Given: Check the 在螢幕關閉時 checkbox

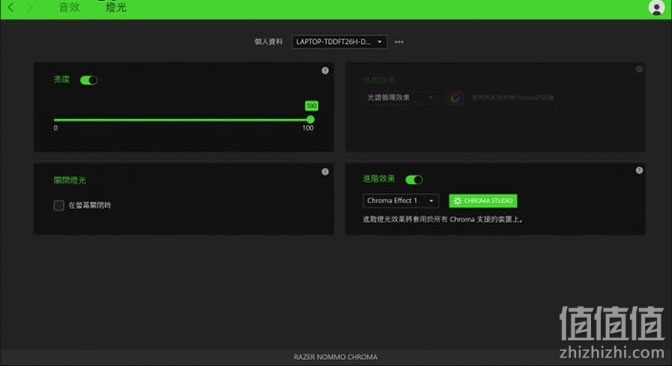Looking at the screenshot, I should [x=59, y=205].
